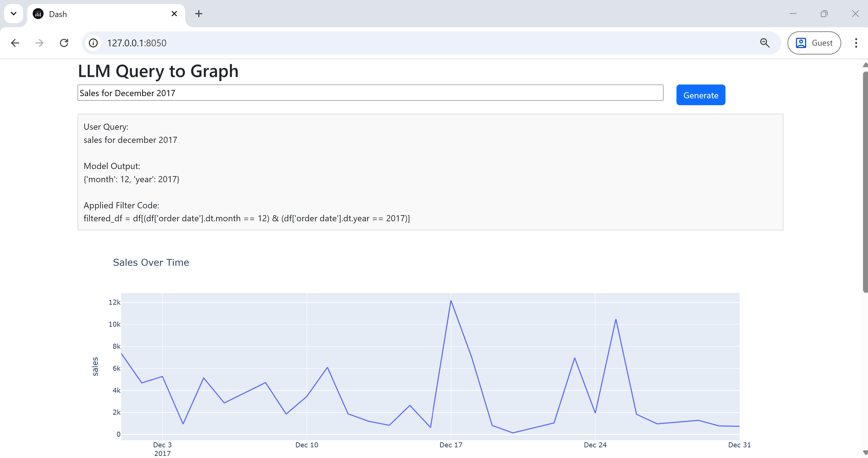Close the Dash tab

pos(174,14)
